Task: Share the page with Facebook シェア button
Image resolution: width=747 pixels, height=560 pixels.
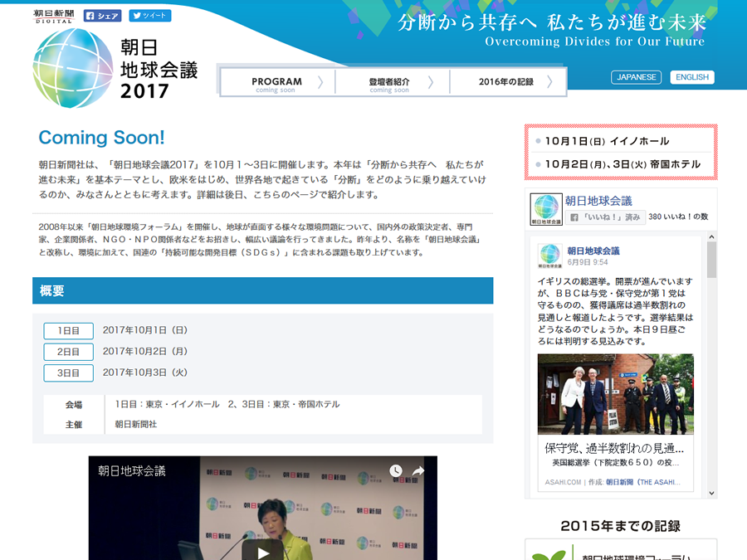Action: pyautogui.click(x=102, y=16)
